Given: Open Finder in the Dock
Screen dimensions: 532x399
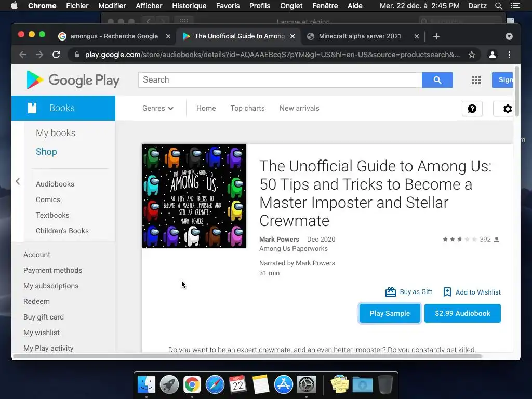Looking at the screenshot, I should [146, 385].
